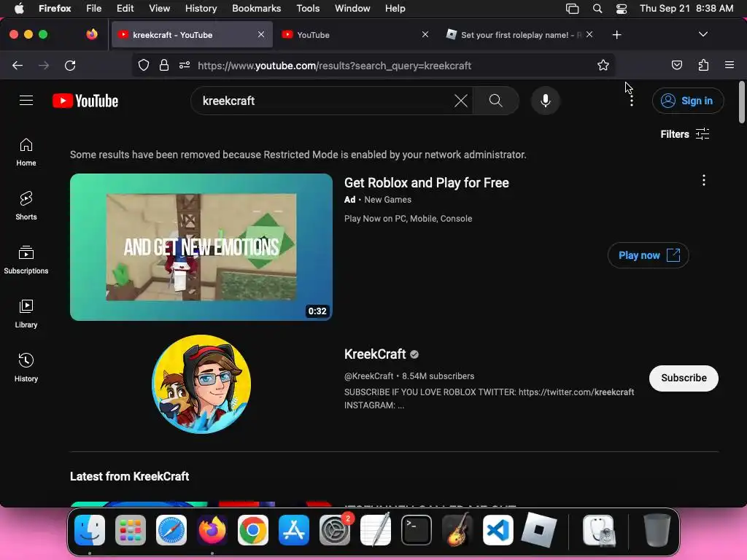Open the Bookmarks menu

point(256,8)
